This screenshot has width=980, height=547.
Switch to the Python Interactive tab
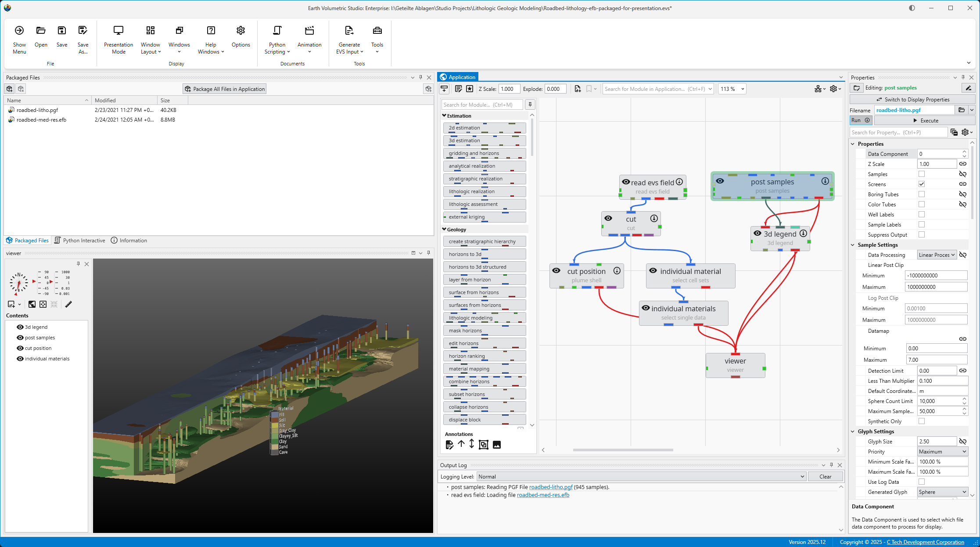pyautogui.click(x=80, y=241)
